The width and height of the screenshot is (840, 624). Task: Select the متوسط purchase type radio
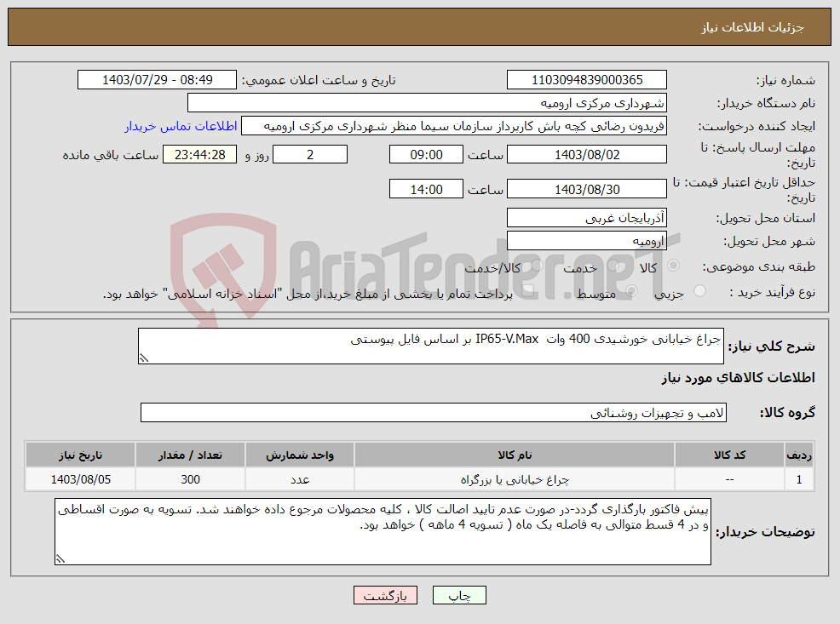[631, 291]
